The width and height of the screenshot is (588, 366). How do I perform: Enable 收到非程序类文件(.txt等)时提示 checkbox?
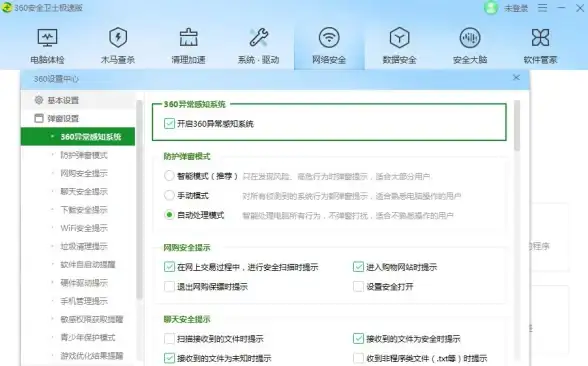(x=358, y=358)
